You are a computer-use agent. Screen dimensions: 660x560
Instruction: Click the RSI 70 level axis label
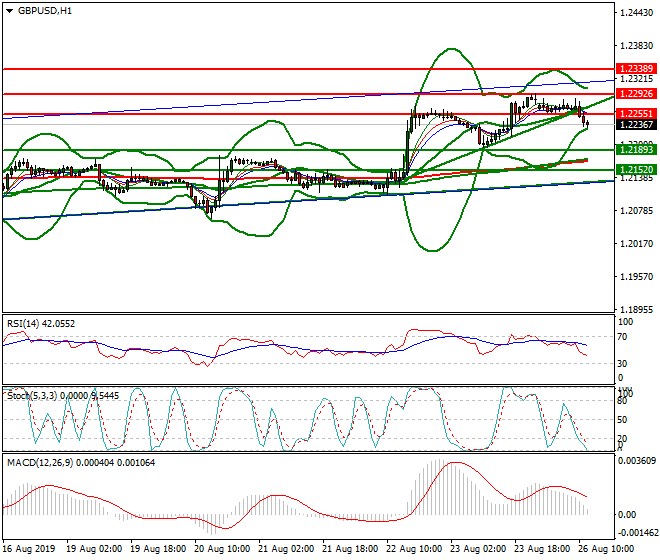point(623,337)
